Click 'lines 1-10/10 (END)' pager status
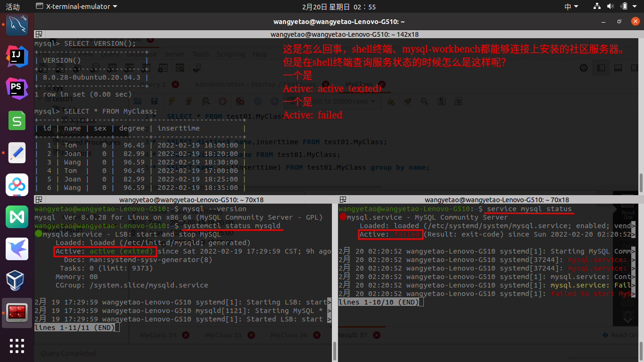The image size is (644, 362). coord(379,302)
